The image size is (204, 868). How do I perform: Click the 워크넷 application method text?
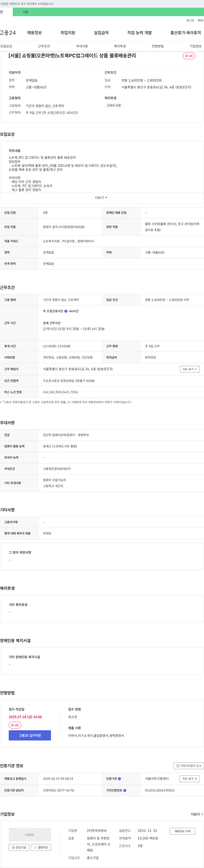tap(72, 717)
